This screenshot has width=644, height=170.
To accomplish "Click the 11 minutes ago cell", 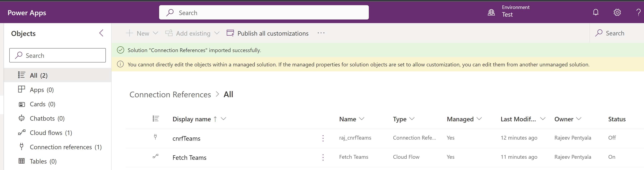I will pos(519,157).
